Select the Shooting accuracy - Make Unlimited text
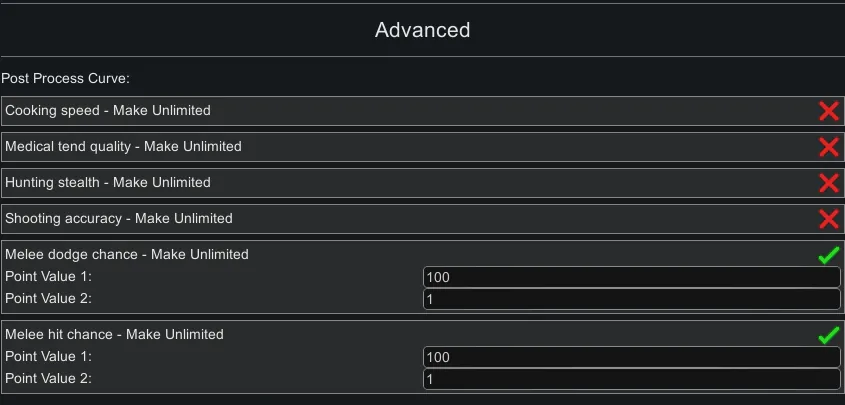This screenshot has height=405, width=845. tap(119, 218)
